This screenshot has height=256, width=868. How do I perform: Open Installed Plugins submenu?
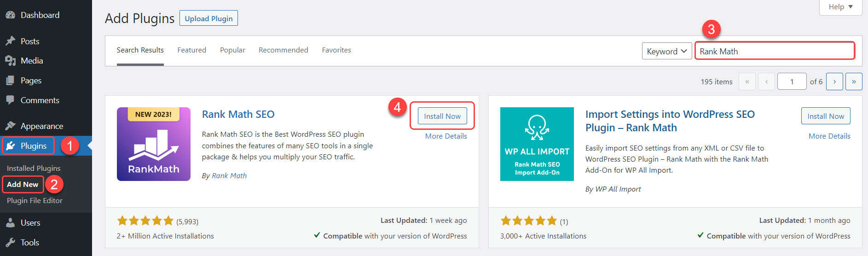pyautogui.click(x=34, y=169)
